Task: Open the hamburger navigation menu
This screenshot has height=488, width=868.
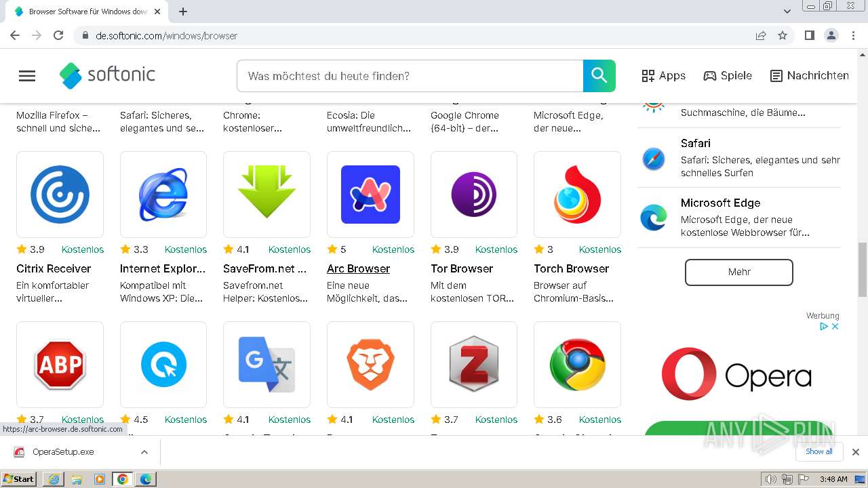Action: 27,76
